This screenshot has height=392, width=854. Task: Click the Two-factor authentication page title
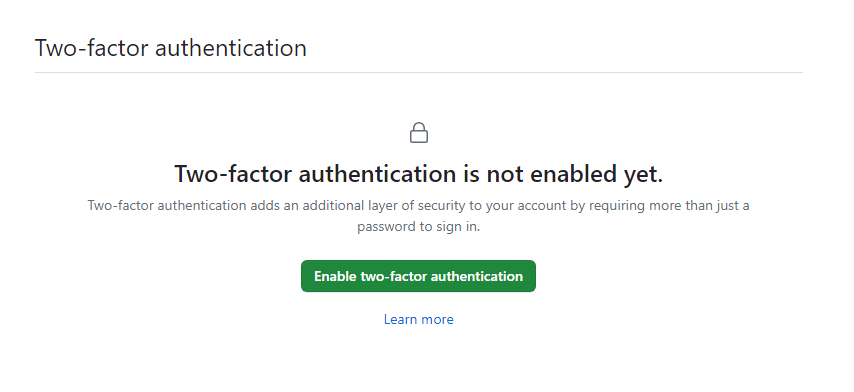[170, 48]
